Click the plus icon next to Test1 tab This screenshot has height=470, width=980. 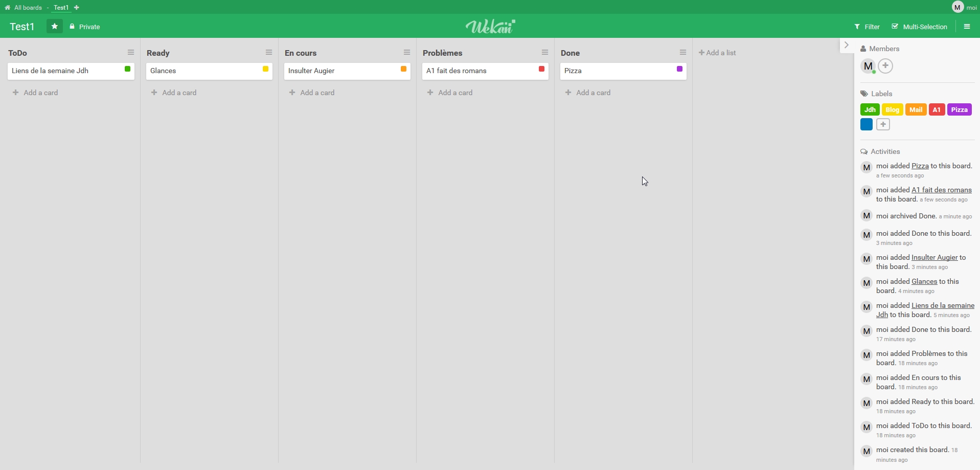pos(77,8)
